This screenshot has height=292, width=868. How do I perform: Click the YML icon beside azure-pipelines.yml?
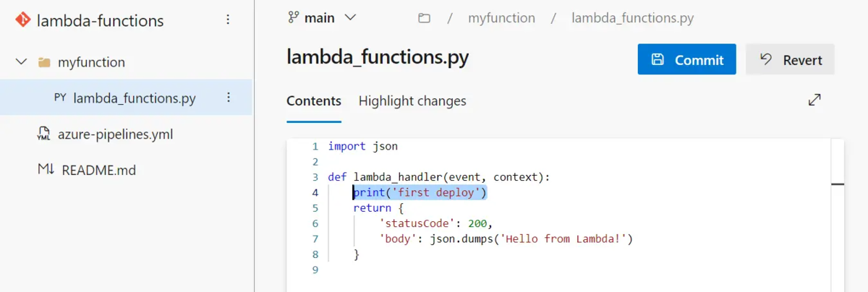[44, 134]
